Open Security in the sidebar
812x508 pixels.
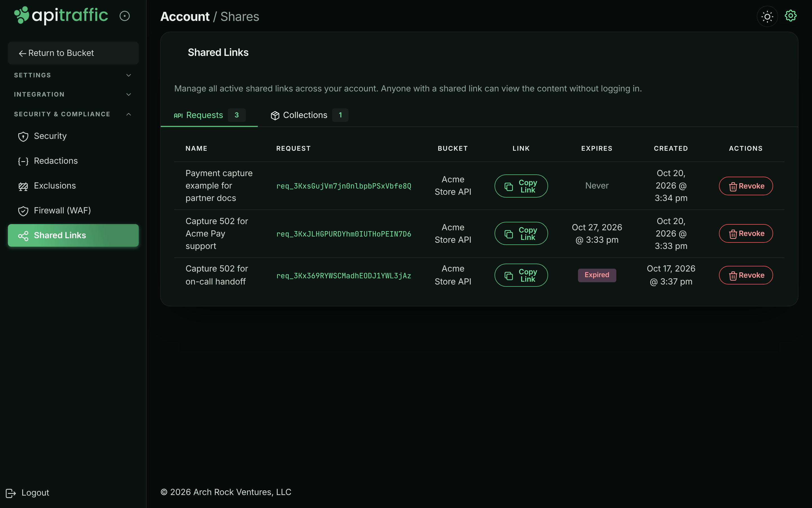coord(73,136)
